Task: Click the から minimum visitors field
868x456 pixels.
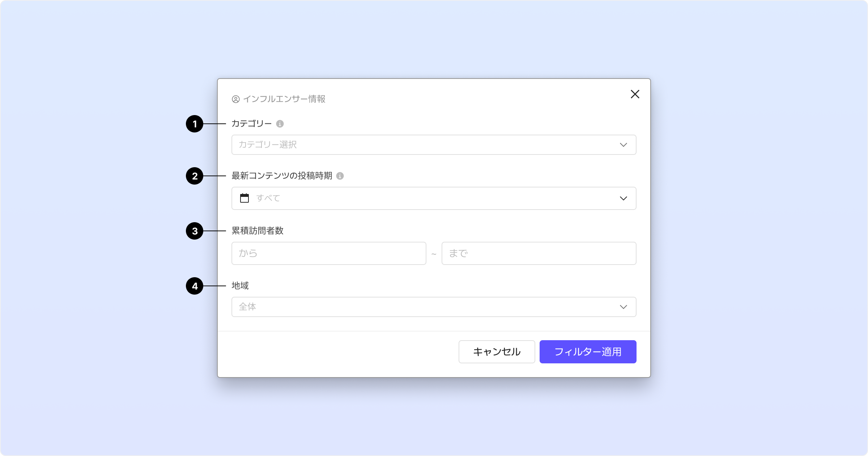Action: click(x=328, y=253)
